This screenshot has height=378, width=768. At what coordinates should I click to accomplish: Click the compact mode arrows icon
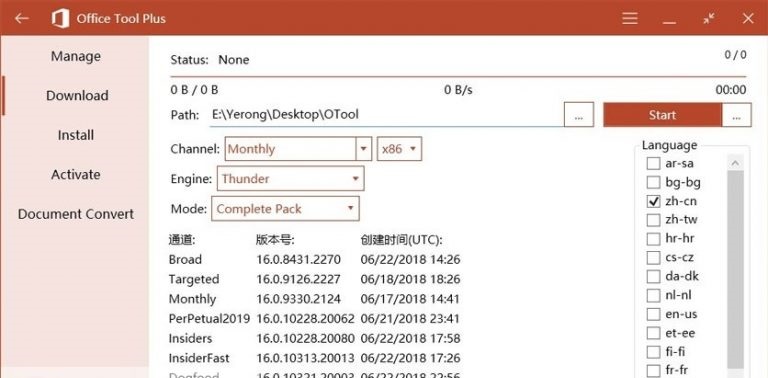pos(708,19)
